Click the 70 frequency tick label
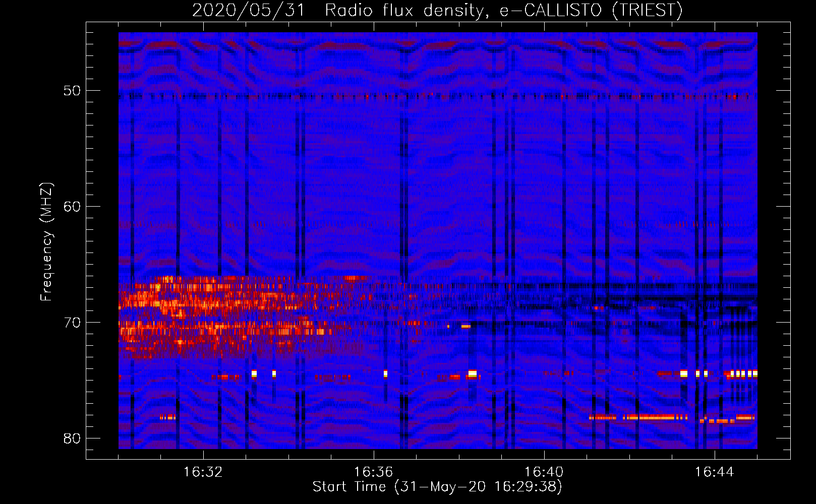Image resolution: width=816 pixels, height=504 pixels. [x=72, y=323]
